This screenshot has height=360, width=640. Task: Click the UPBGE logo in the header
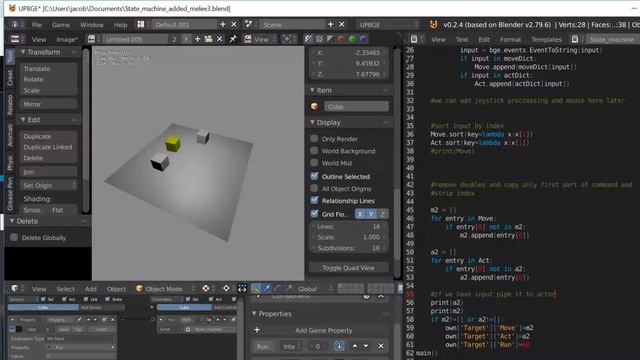click(433, 24)
